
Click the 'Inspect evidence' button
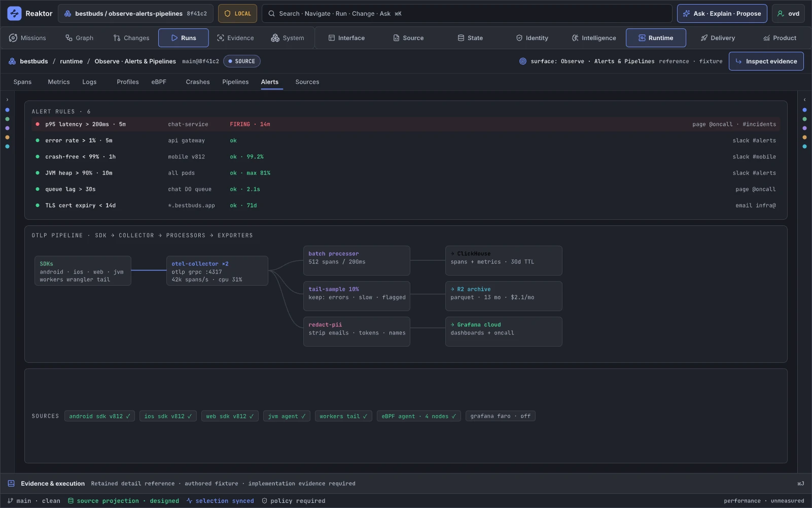(766, 61)
